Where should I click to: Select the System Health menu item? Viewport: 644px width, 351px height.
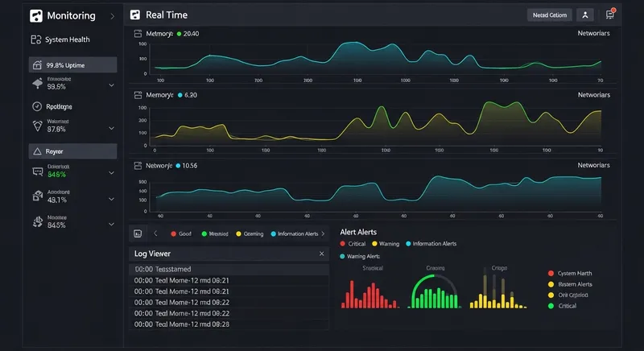68,39
